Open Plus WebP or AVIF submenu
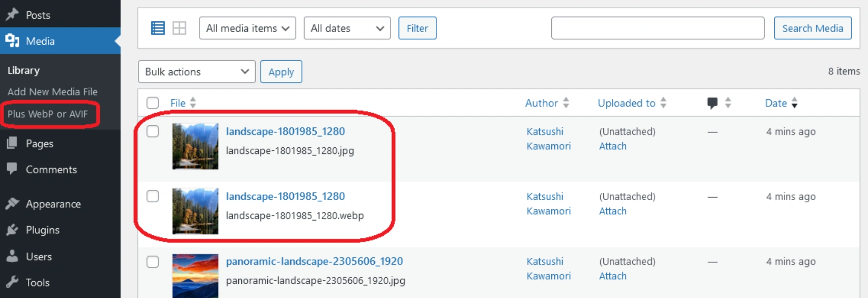The image size is (868, 298). point(48,114)
